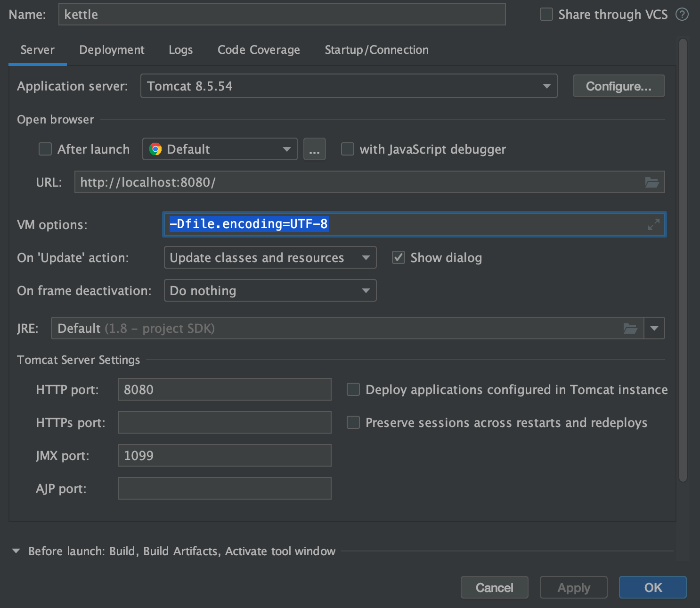This screenshot has height=608, width=700.
Task: Open the Share through VCS help icon
Action: click(x=682, y=15)
